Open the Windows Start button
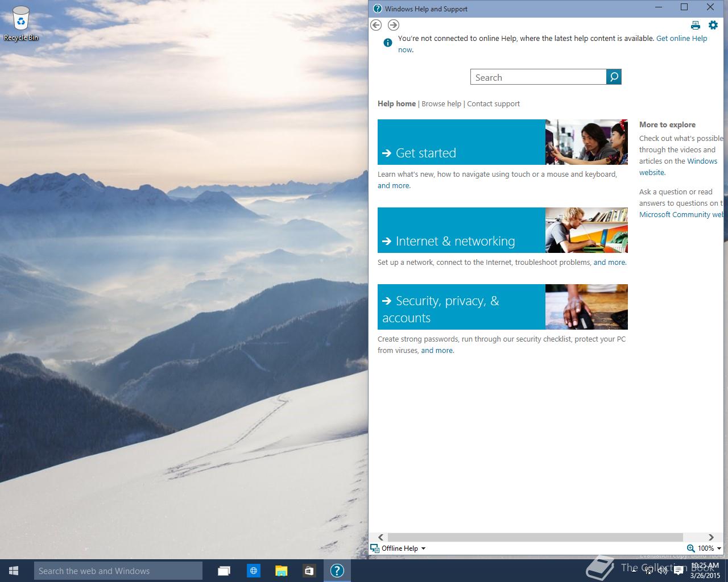728x582 pixels. point(14,571)
